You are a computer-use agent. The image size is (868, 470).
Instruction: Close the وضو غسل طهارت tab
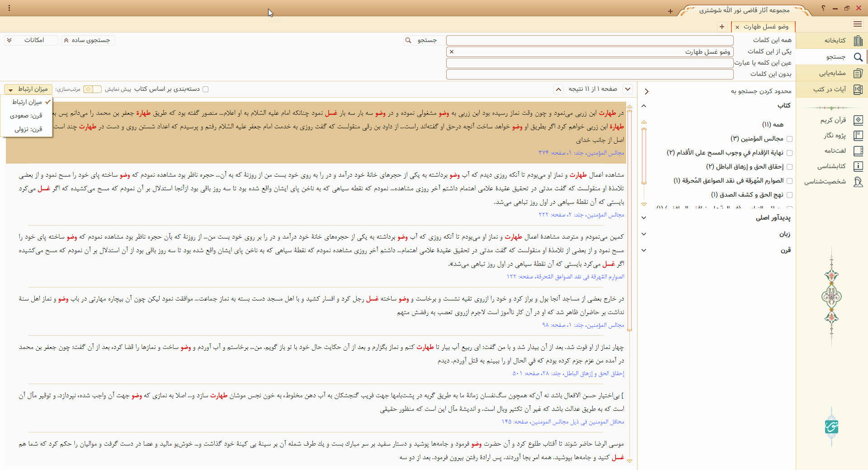point(737,27)
